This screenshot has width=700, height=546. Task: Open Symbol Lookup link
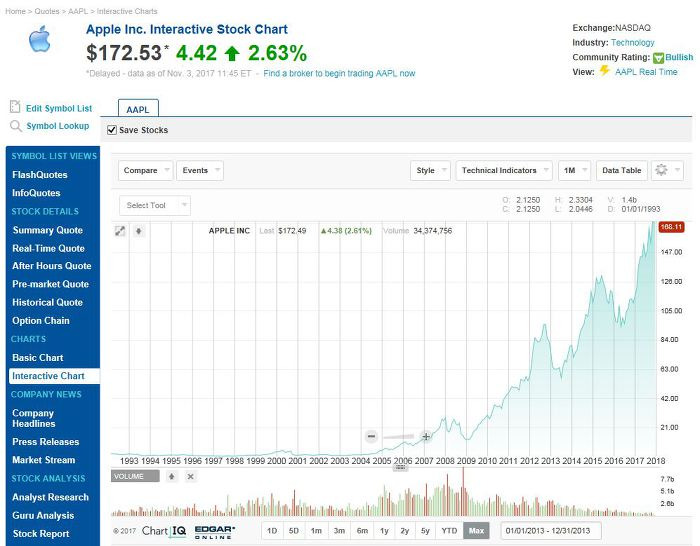58,126
